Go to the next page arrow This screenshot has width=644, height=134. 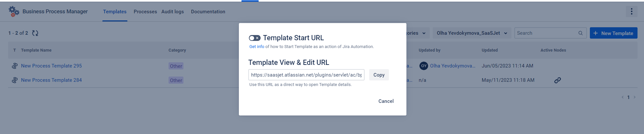pyautogui.click(x=635, y=97)
